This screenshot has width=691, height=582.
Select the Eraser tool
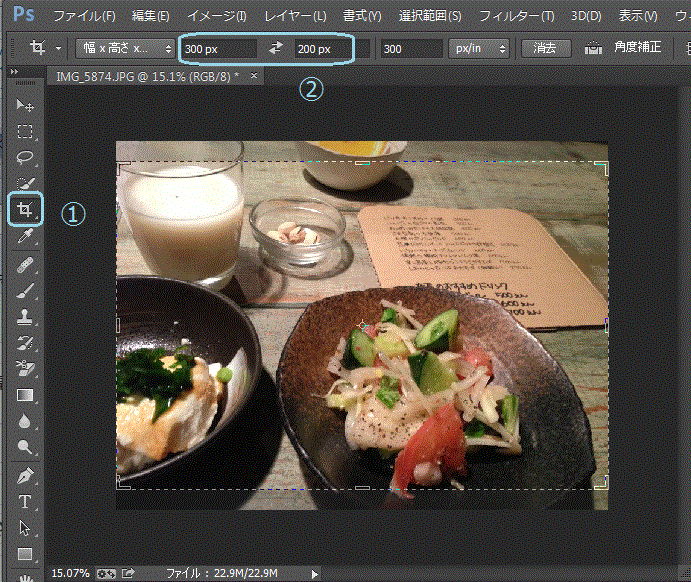25,368
